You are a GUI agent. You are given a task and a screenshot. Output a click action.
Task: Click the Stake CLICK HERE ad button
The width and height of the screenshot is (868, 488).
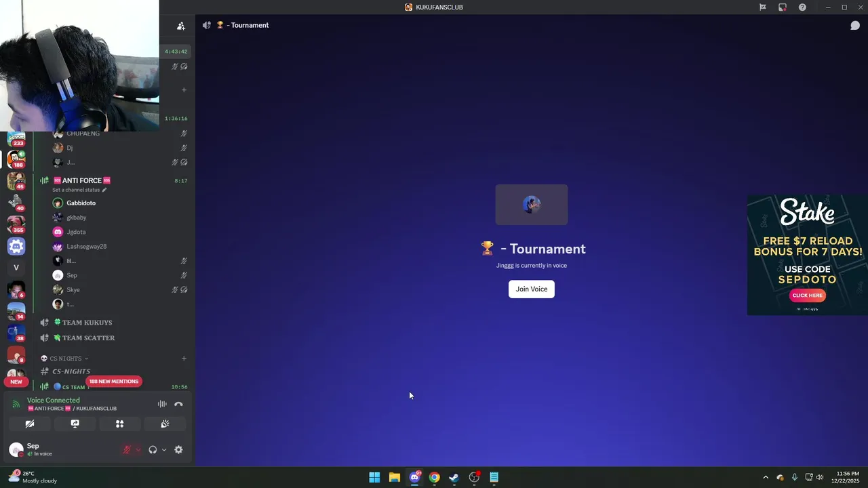(x=808, y=296)
